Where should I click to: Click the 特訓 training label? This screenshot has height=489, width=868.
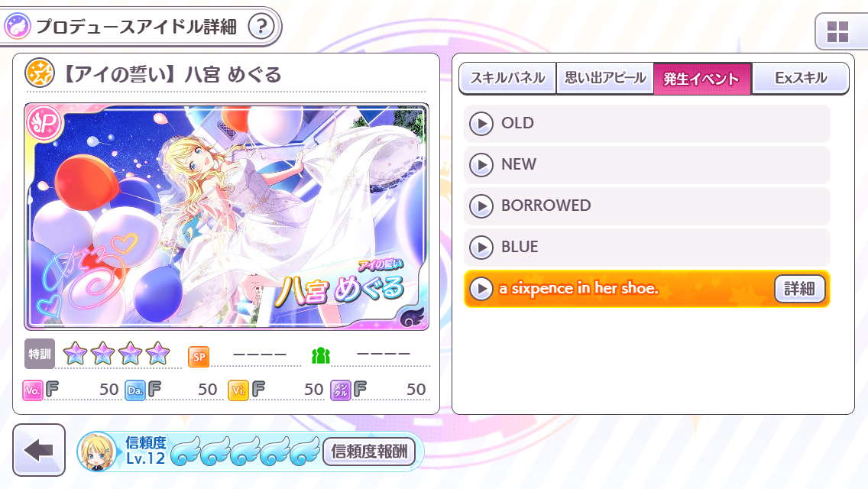pyautogui.click(x=39, y=354)
